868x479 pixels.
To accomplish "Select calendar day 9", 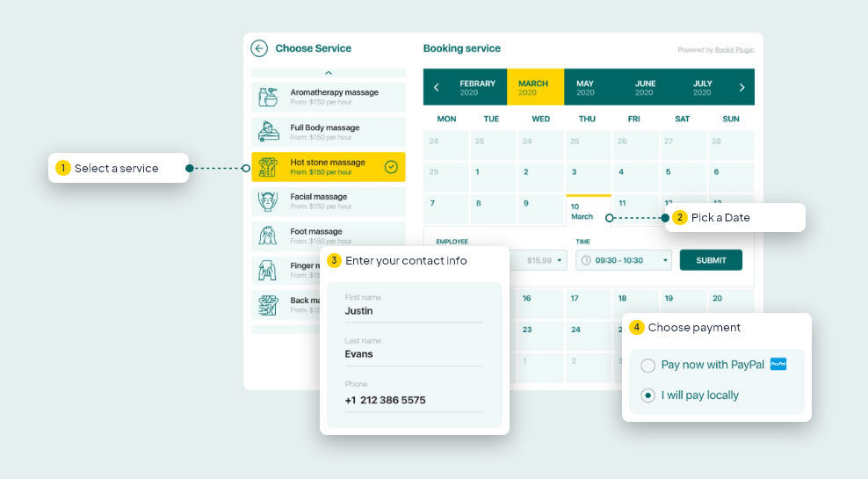I will coord(541,209).
